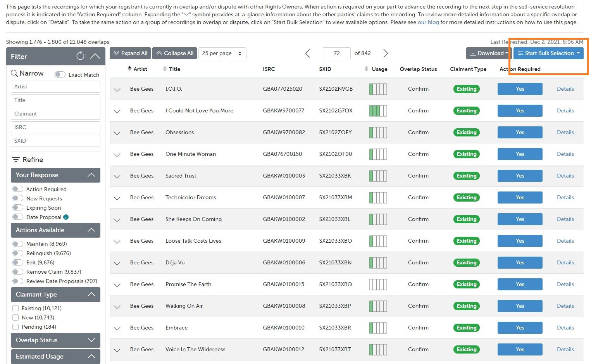
Task: Click usage bar for I Could Not Love You More
Action: (x=378, y=111)
